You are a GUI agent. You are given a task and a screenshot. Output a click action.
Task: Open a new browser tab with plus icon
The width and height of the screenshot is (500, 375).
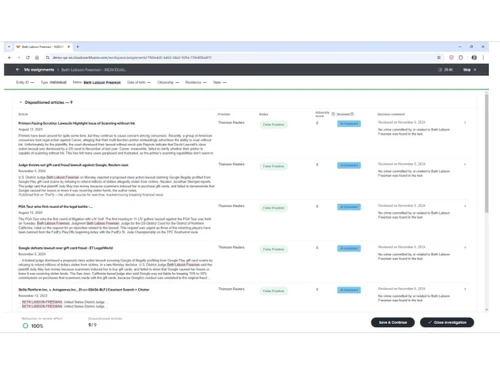point(78,47)
